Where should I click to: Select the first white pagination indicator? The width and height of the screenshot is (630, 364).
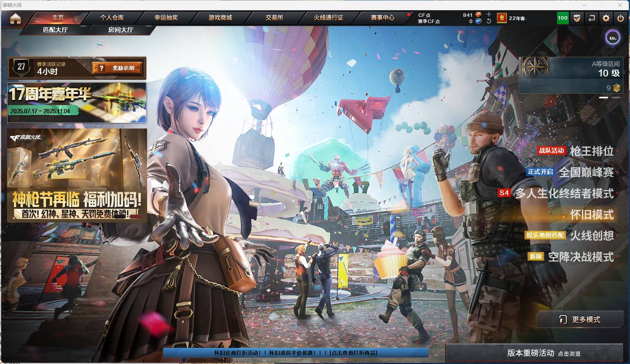(603, 98)
